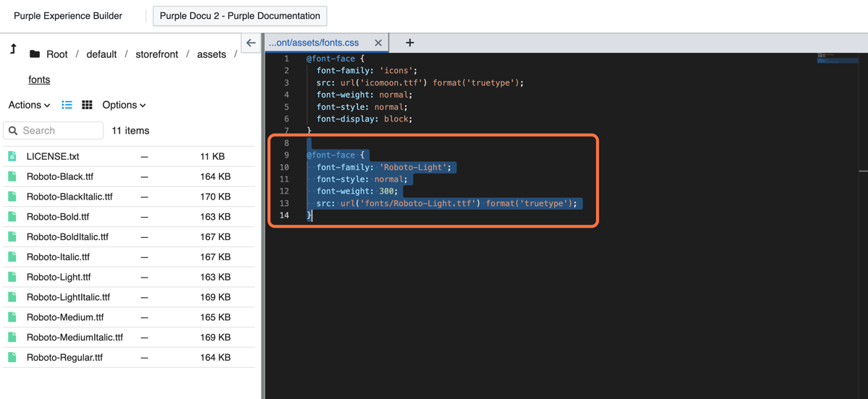The width and height of the screenshot is (868, 399).
Task: Click the Roboto-Medium.ttf file icon
Action: [x=12, y=317]
